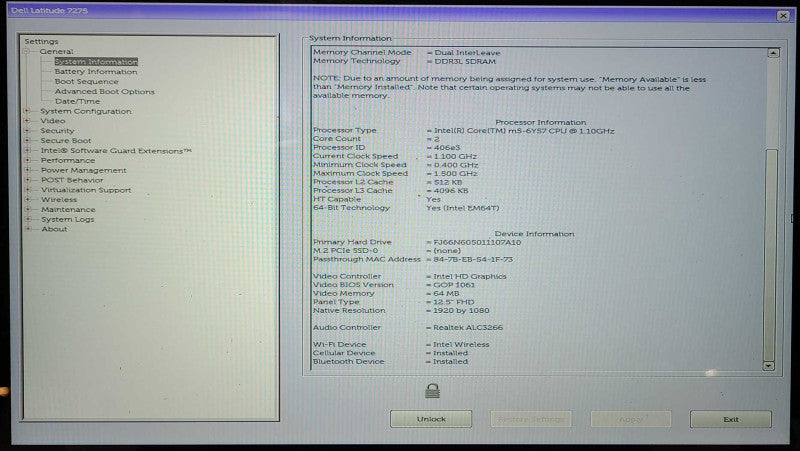The image size is (800, 451).
Task: Click the Memory Technology DDR3L SDRAM value
Action: (465, 61)
